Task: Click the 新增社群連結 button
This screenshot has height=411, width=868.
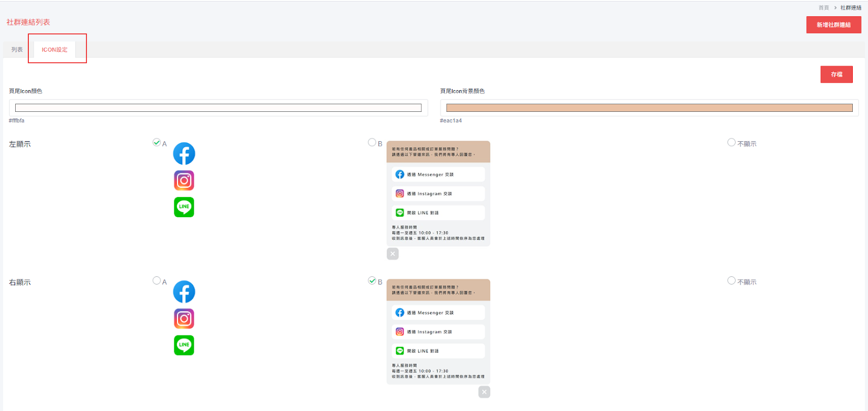Action: pos(834,25)
